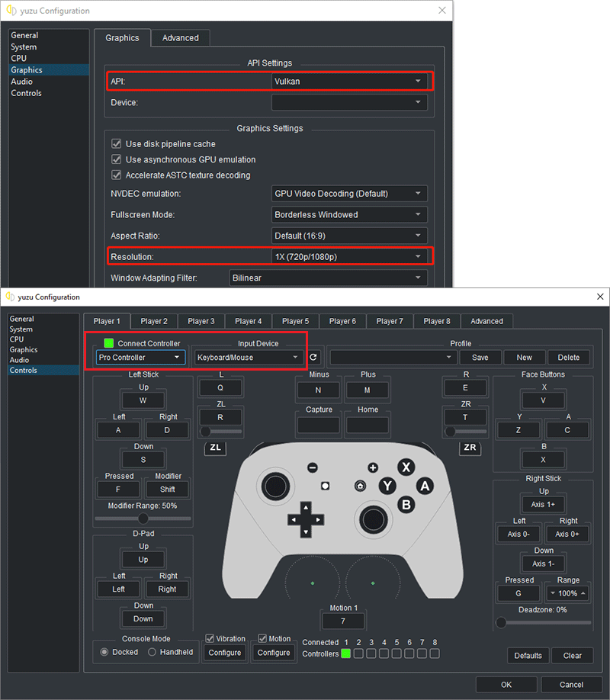Click the refresh input devices icon
This screenshot has height=700, width=610.
pyautogui.click(x=313, y=357)
